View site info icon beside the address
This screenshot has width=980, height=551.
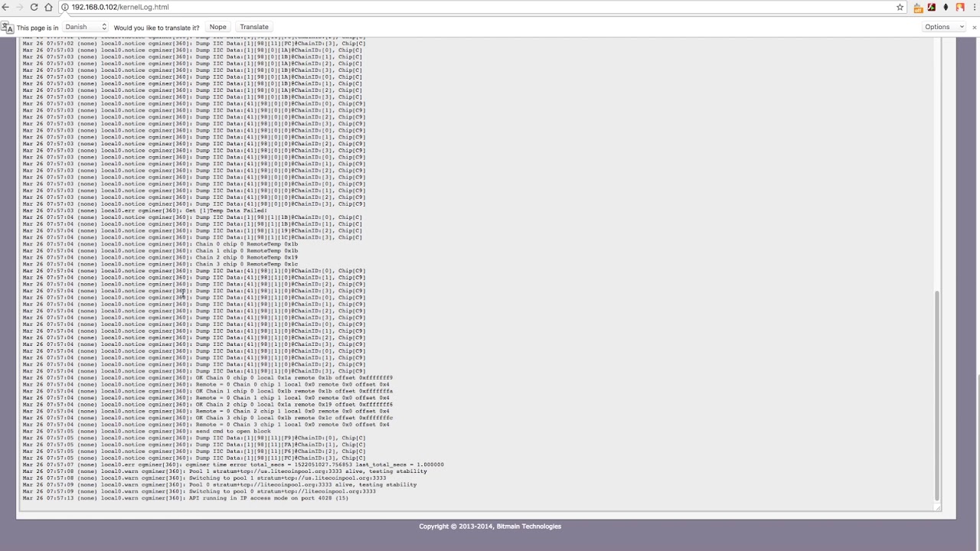tap(65, 7)
